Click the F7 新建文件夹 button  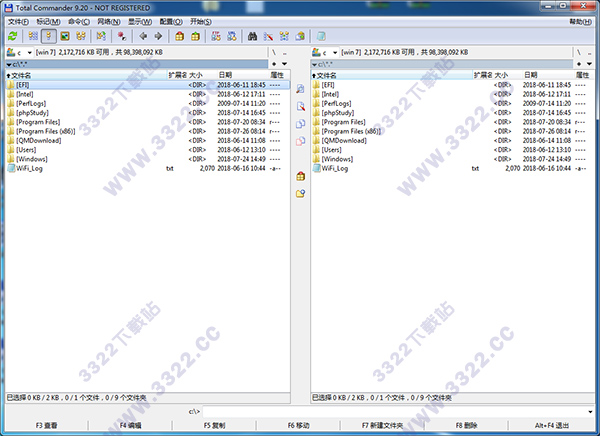click(x=382, y=425)
